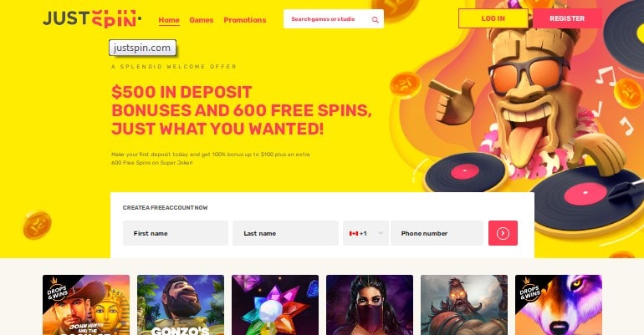Click the Drops & Wins badge on John Hunter
Image resolution: width=644 pixels, height=335 pixels.
[58, 290]
